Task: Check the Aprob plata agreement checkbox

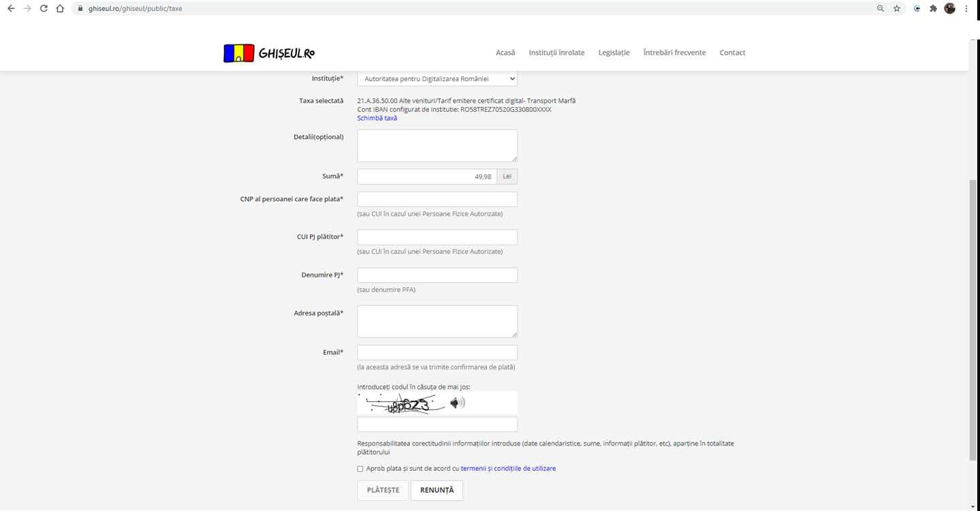Action: 360,469
